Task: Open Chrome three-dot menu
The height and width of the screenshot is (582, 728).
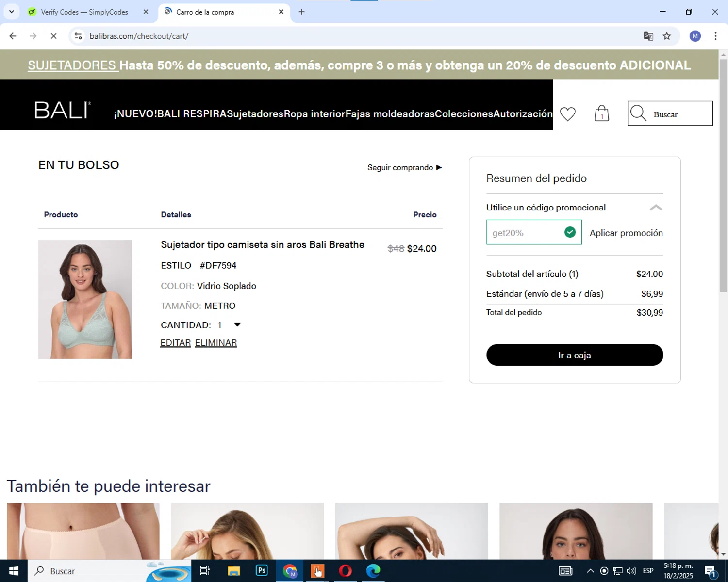Action: (715, 36)
